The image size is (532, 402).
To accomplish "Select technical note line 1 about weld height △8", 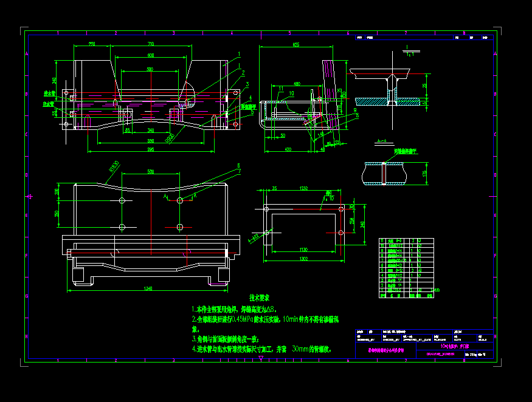I will pyautogui.click(x=235, y=309).
